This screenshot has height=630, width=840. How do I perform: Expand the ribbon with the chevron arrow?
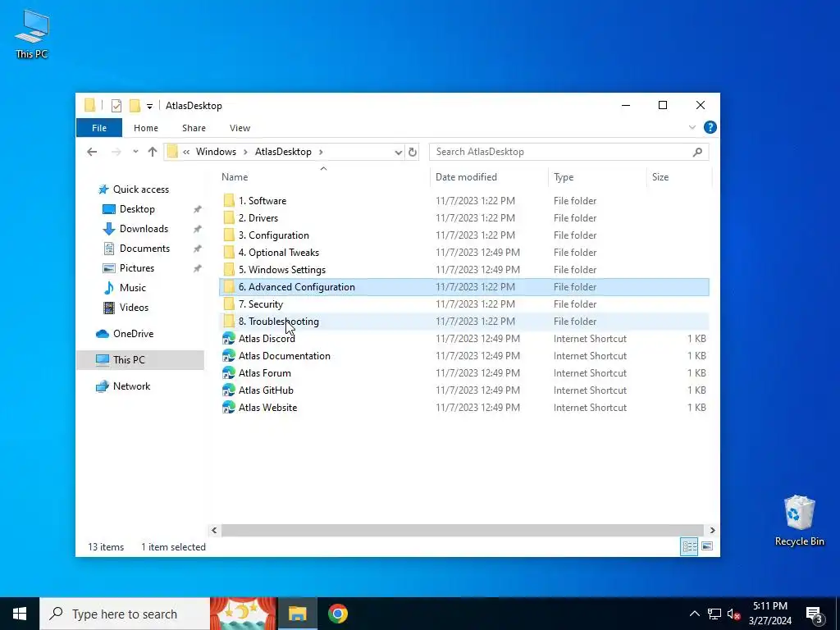[692, 127]
